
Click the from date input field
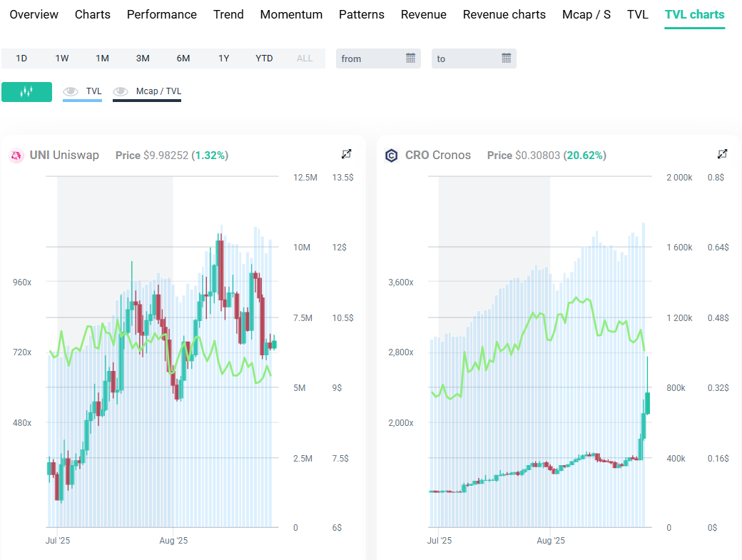pos(371,58)
